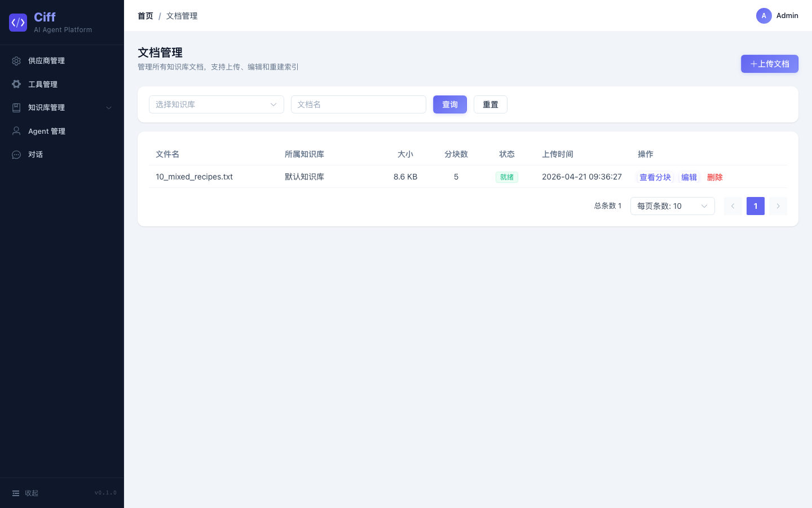Viewport: 812px width, 508px height.
Task: Click the 查询 search button
Action: [450, 104]
